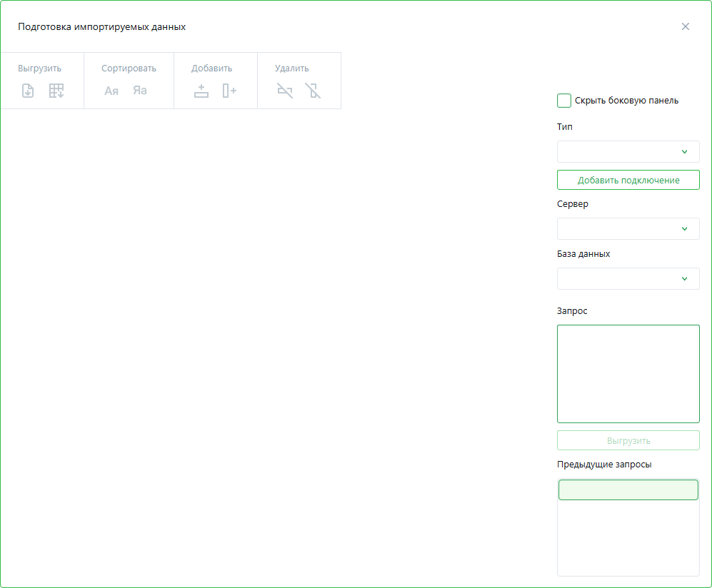
Task: Click the export-to-table grid icon
Action: click(x=56, y=91)
